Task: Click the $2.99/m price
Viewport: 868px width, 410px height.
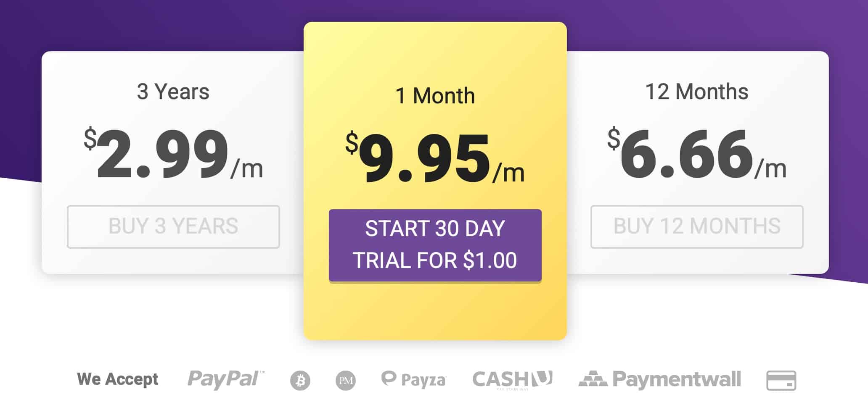Action: coord(173,154)
